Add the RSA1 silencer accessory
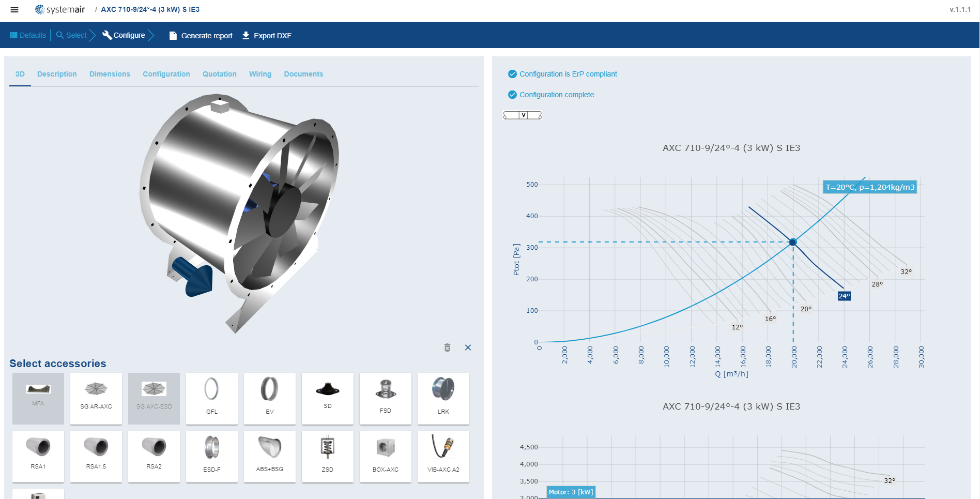 pos(38,457)
